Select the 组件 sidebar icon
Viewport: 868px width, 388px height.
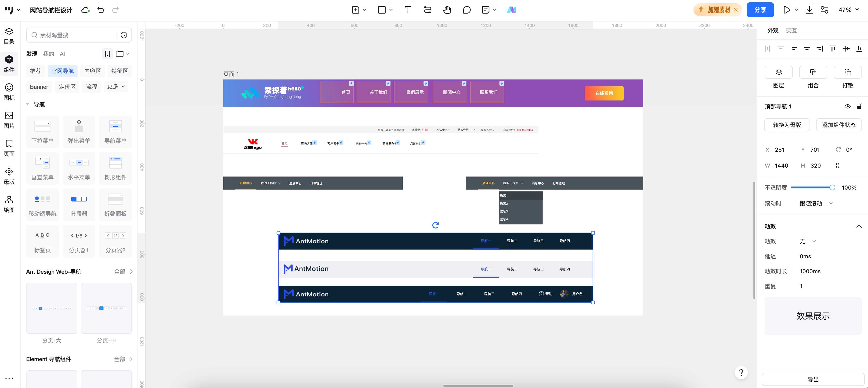pyautogui.click(x=9, y=64)
